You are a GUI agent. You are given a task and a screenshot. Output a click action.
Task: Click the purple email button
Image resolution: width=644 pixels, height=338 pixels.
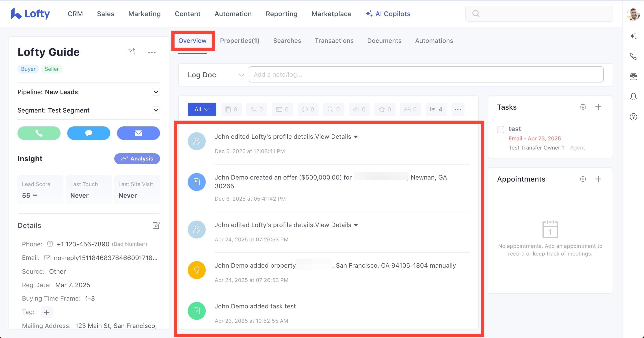(x=138, y=133)
